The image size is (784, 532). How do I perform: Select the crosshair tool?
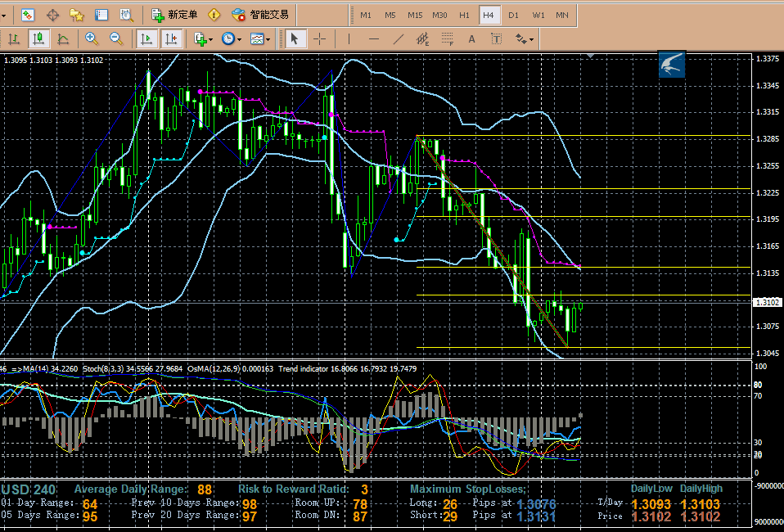[319, 38]
